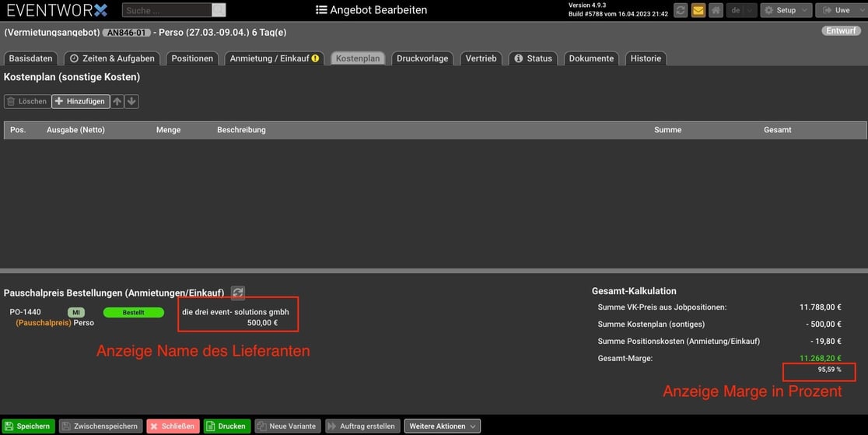The width and height of the screenshot is (868, 435).
Task: Click the home icon in header
Action: pos(716,10)
